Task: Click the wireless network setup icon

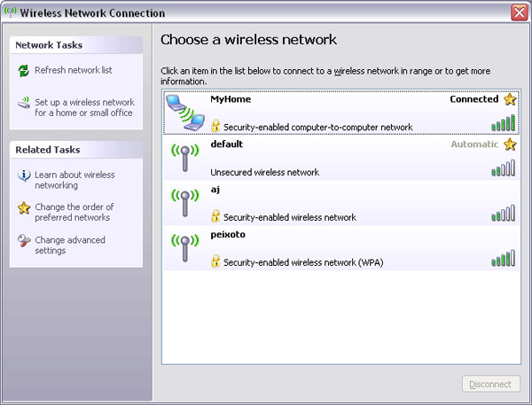Action: 24,104
